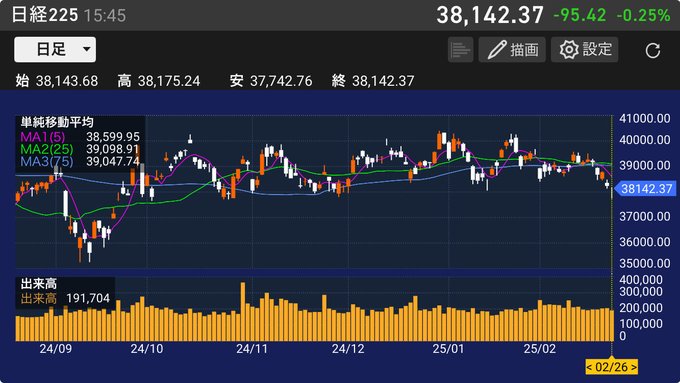Click the 100,000 volume axis label
The width and height of the screenshot is (680, 383).
pyautogui.click(x=641, y=324)
